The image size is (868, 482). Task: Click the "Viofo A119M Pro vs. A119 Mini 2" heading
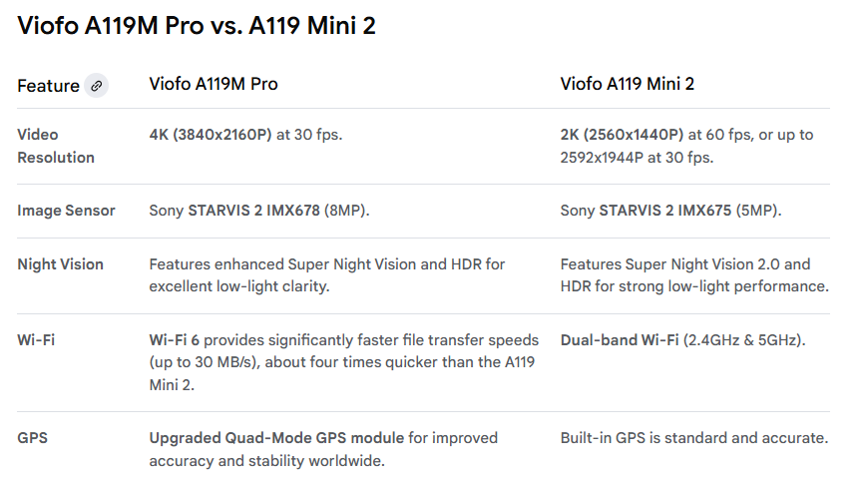197,26
